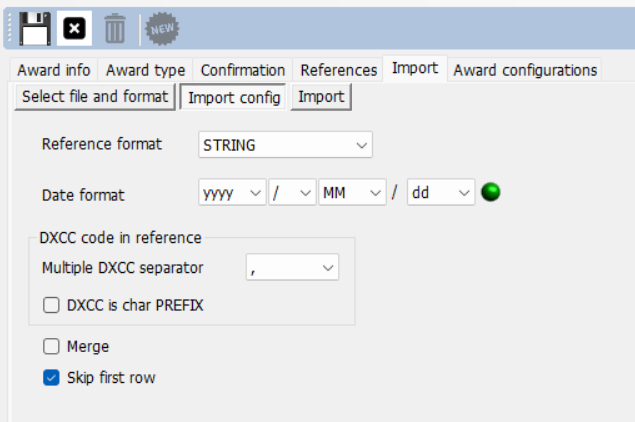Uncheck Skip first row
Viewport: 635px width, 422px height.
(x=51, y=377)
